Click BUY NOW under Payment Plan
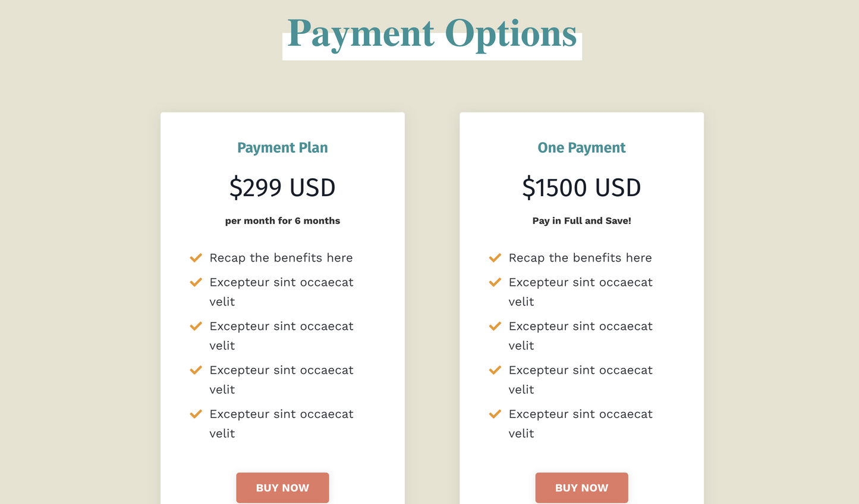 282,487
